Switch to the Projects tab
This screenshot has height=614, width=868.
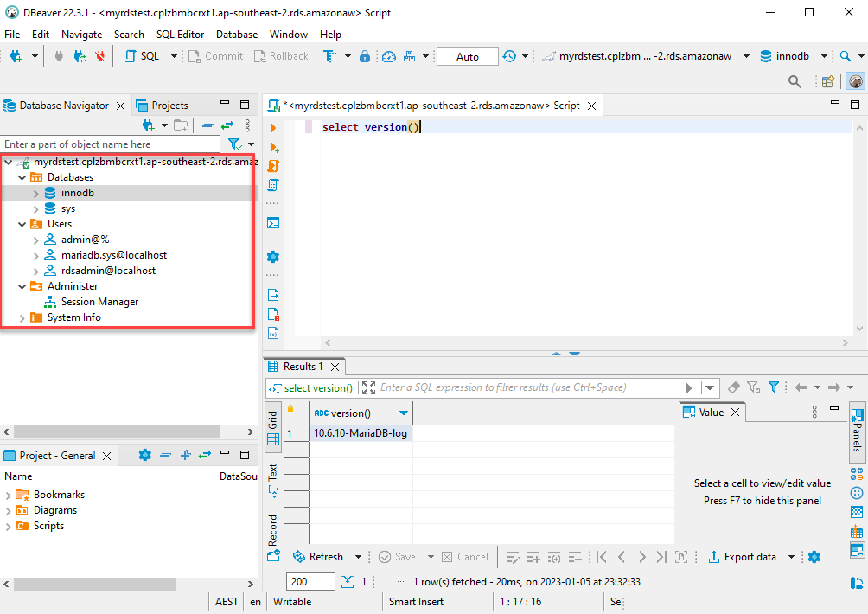pos(163,106)
